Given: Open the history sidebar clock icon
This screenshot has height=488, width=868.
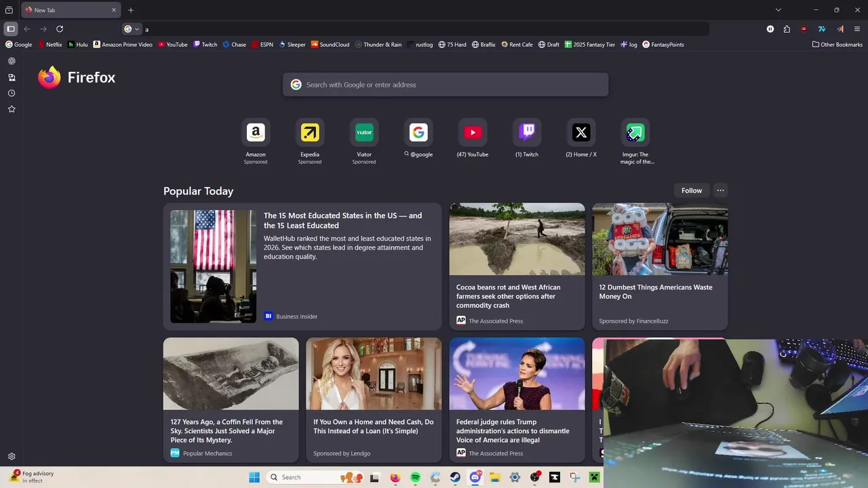Looking at the screenshot, I should click(12, 93).
